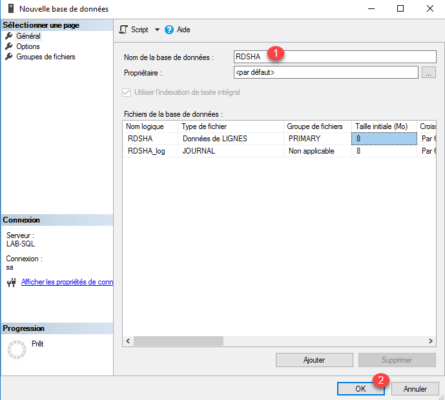Image resolution: width=445 pixels, height=400 pixels.
Task: Select the RDSHA logical name cell
Action: (150, 139)
